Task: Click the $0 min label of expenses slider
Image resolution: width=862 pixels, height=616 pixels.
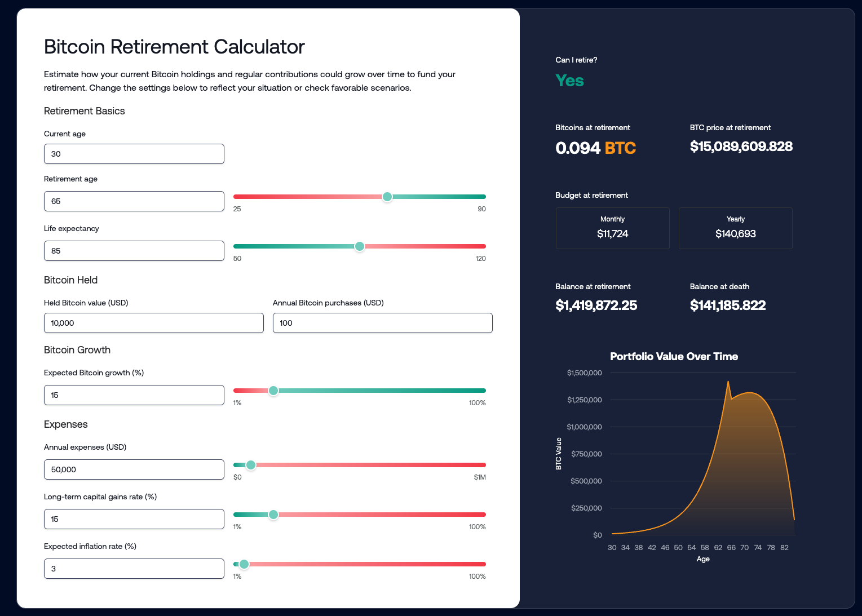Action: click(x=237, y=477)
